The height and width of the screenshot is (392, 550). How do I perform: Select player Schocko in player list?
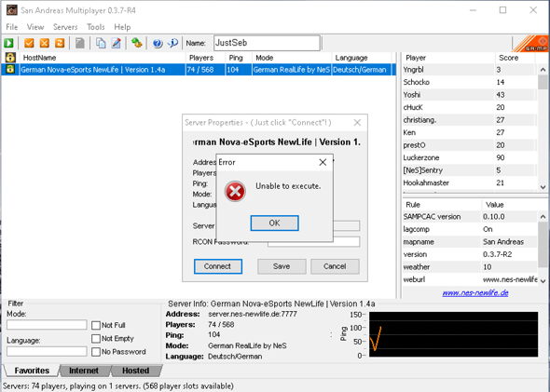[469, 82]
